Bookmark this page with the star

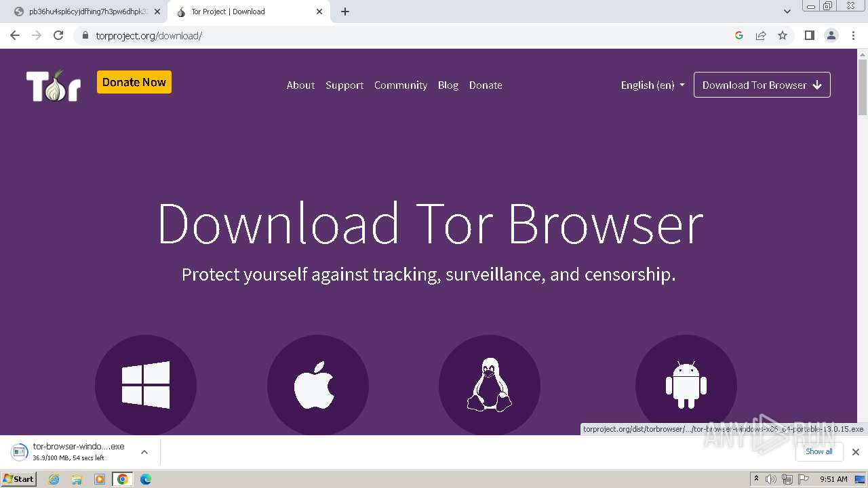point(783,35)
